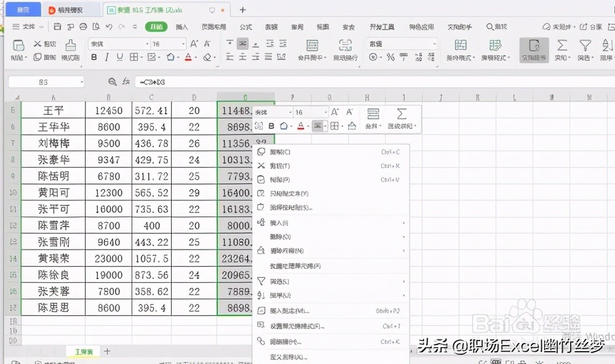Click the ribbon Filter funnel icon
Viewport: 615px width, 364px height.
pos(585,45)
